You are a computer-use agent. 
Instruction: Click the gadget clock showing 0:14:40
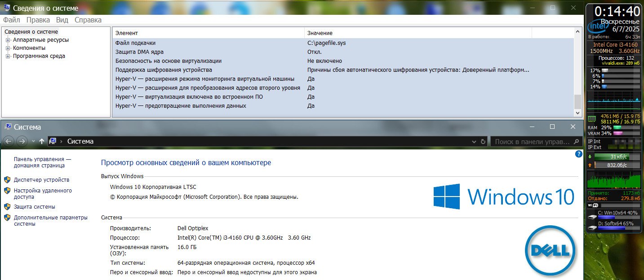click(617, 11)
